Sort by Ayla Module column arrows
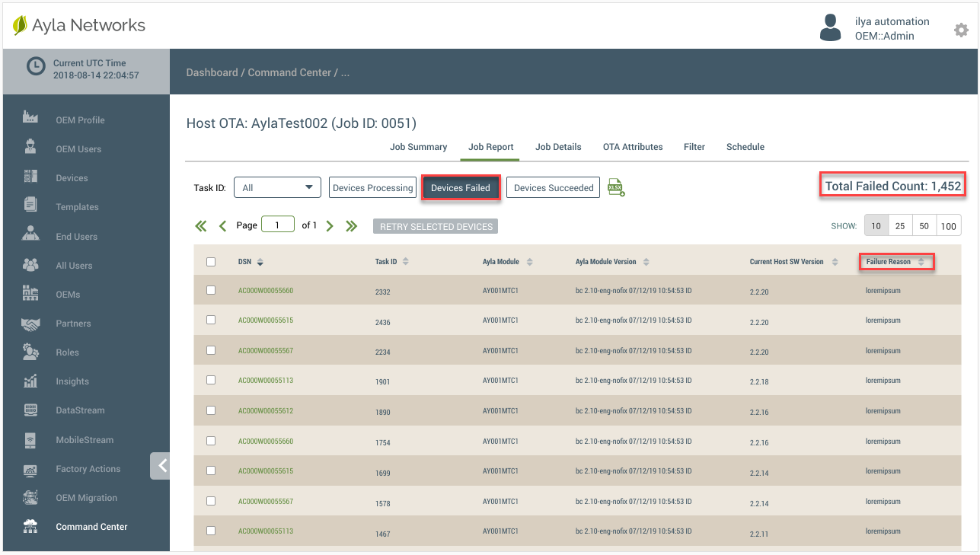Image resolution: width=980 pixels, height=555 pixels. point(529,262)
